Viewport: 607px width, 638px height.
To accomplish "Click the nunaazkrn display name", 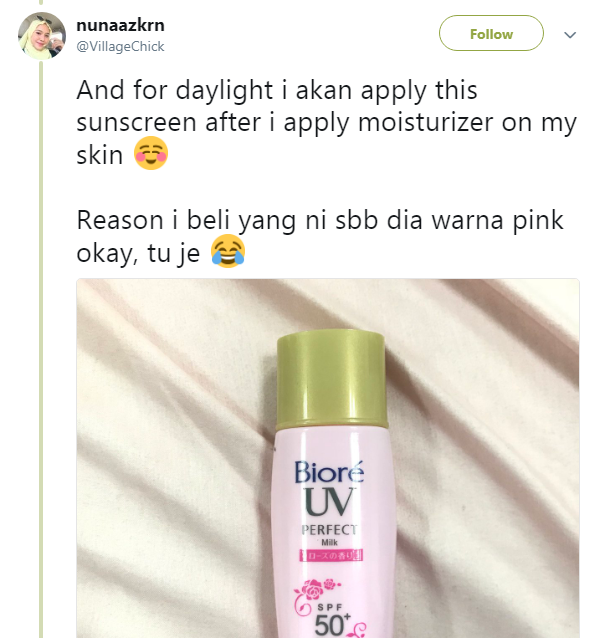I will (x=120, y=25).
